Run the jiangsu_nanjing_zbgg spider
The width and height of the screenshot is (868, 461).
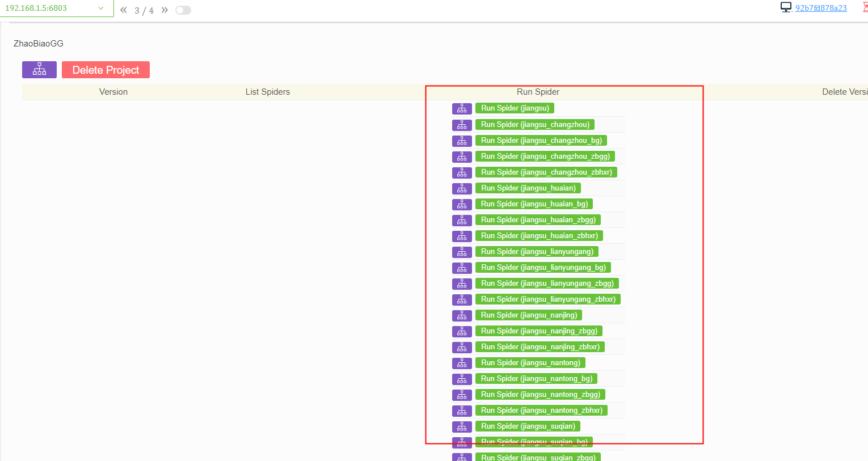[539, 331]
